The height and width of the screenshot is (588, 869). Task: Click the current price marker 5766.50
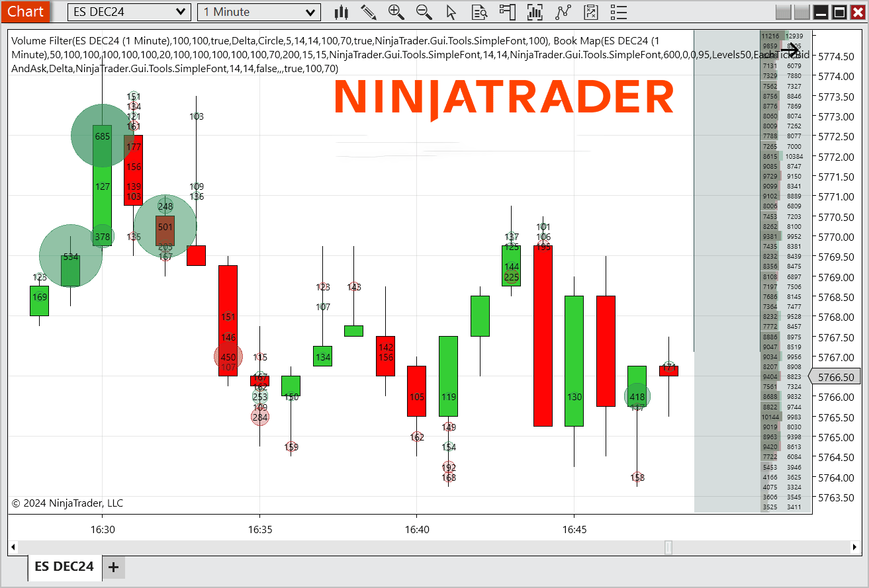[834, 377]
